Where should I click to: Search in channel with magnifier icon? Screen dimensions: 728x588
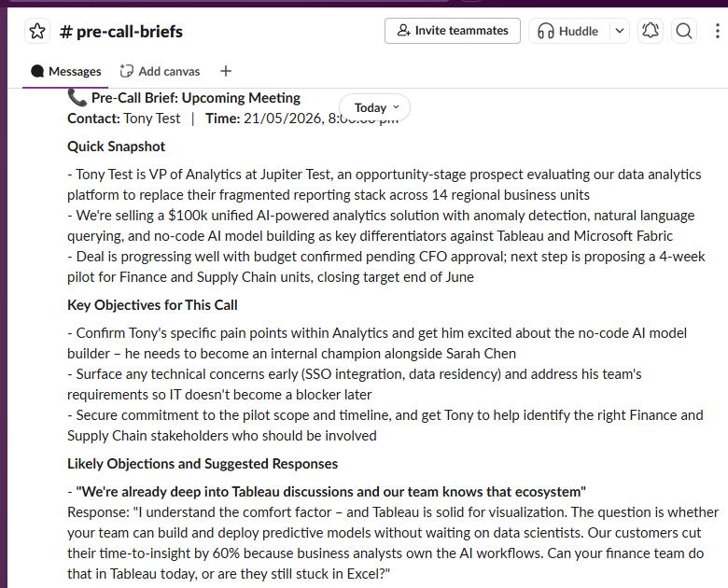pyautogui.click(x=684, y=31)
